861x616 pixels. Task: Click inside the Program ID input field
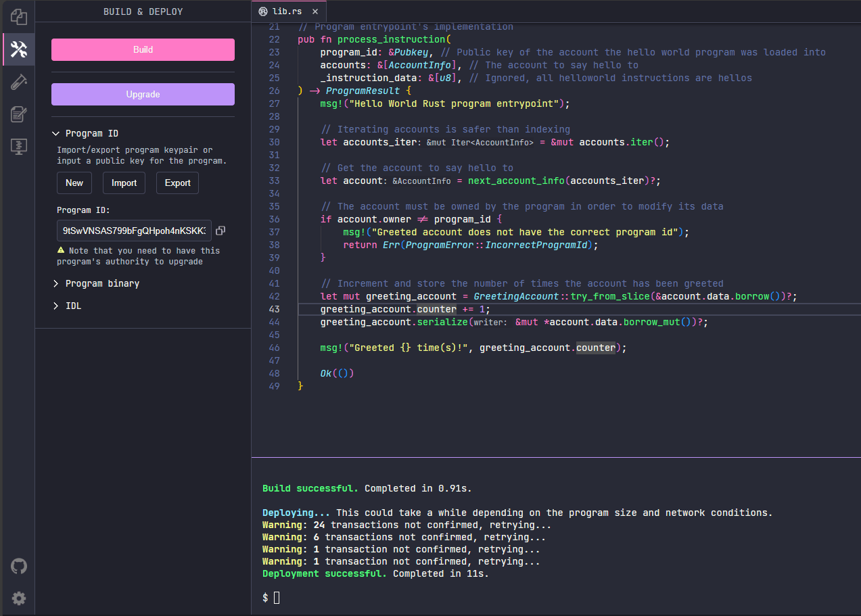[x=134, y=231]
